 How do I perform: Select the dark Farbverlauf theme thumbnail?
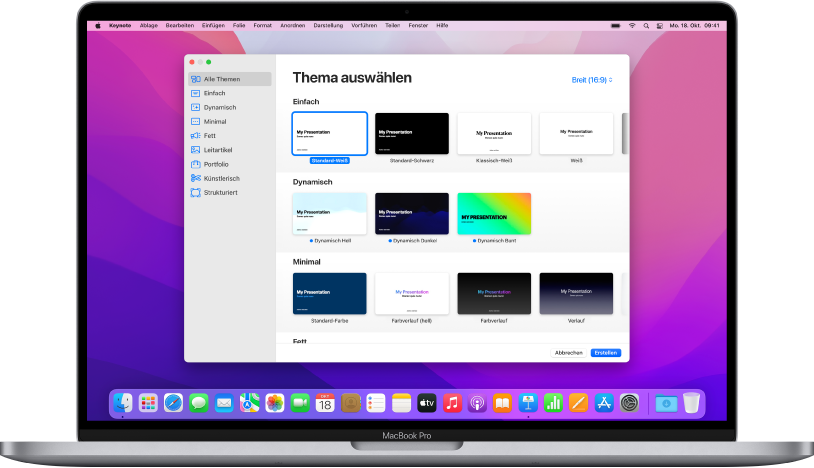(x=494, y=294)
